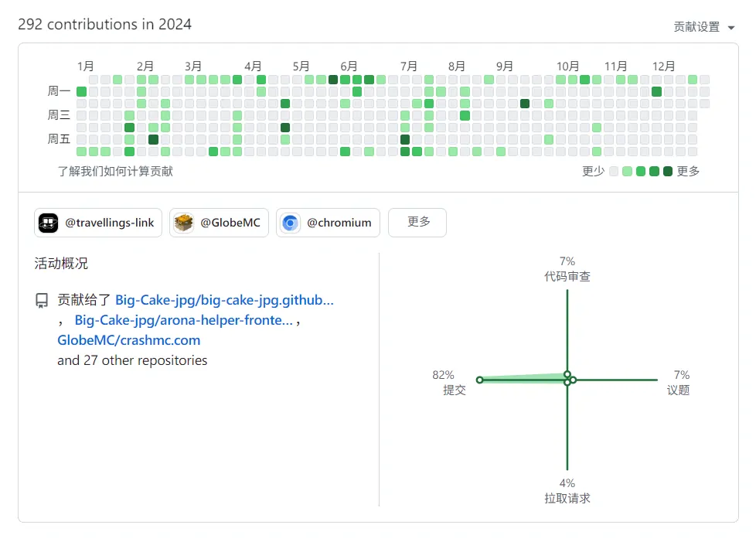This screenshot has width=756, height=542.
Task: Select the first Monday contribution cell in January
Action: 81,91
